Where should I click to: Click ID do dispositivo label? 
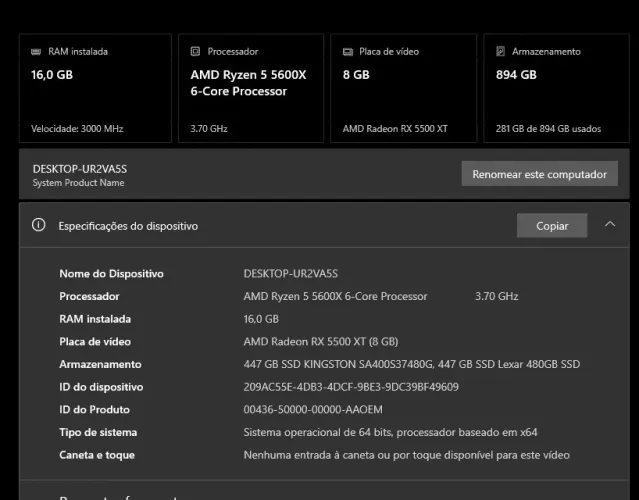pyautogui.click(x=101, y=387)
